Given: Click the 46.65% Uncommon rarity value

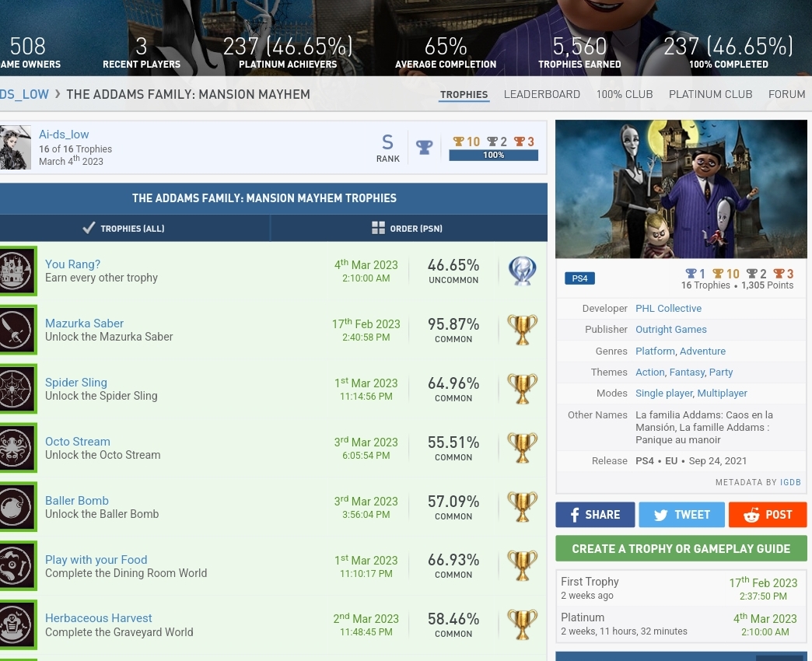Looking at the screenshot, I should [x=453, y=271].
